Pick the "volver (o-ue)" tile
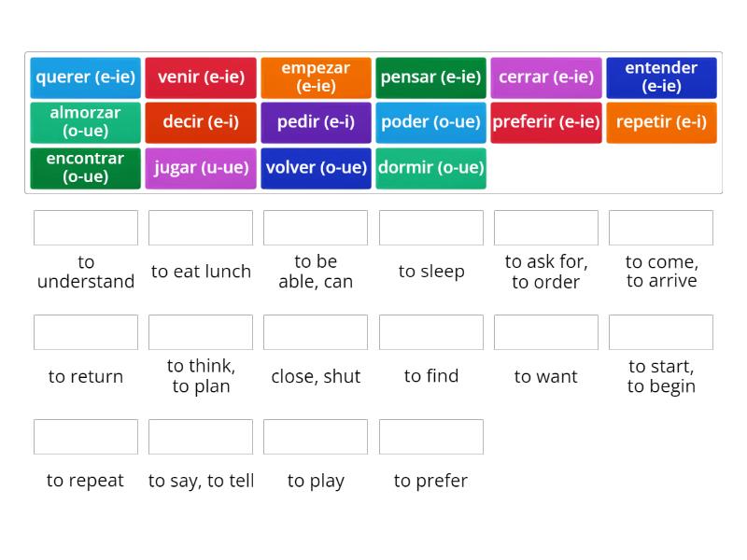This screenshot has width=747, height=560. (316, 168)
